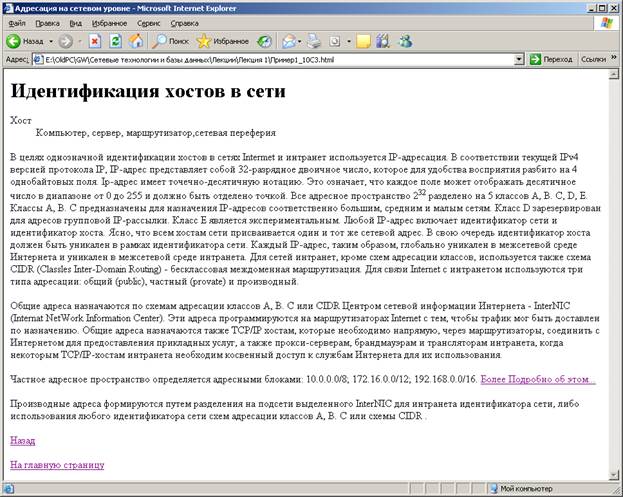Click the Research books toolbar icon
Screen dimensions: 623x497
[383, 41]
